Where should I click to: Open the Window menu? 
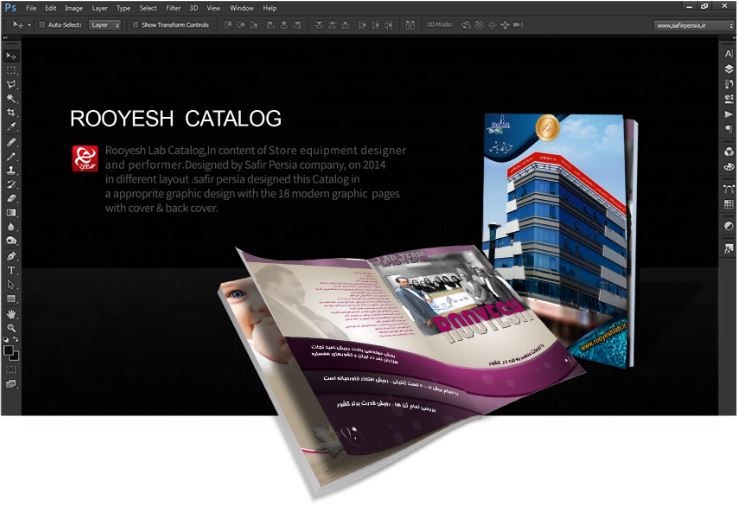(x=241, y=8)
